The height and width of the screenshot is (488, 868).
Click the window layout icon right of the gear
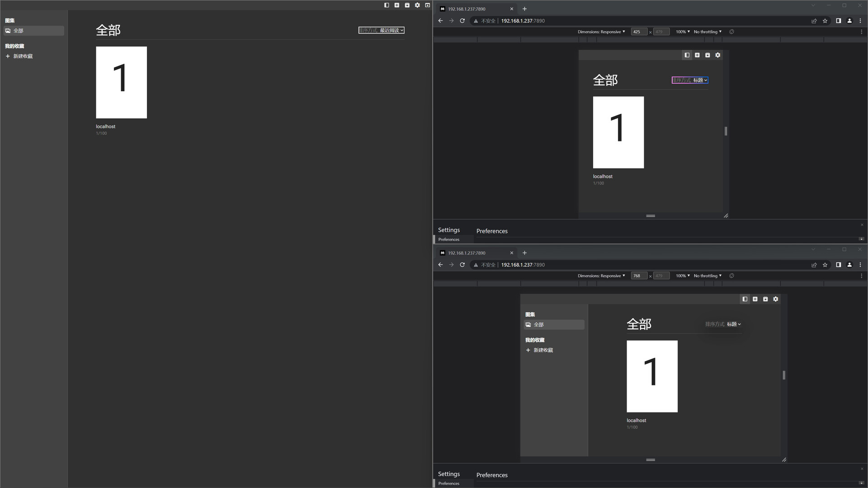428,5
